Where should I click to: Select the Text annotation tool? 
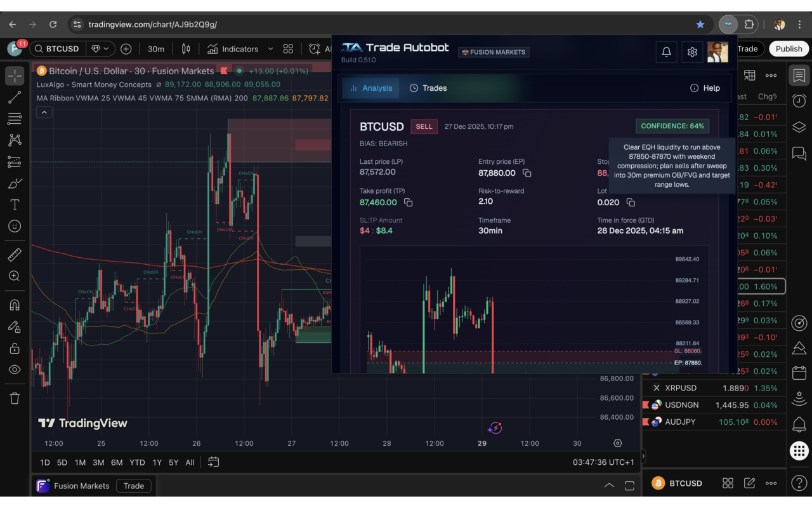pyautogui.click(x=15, y=205)
